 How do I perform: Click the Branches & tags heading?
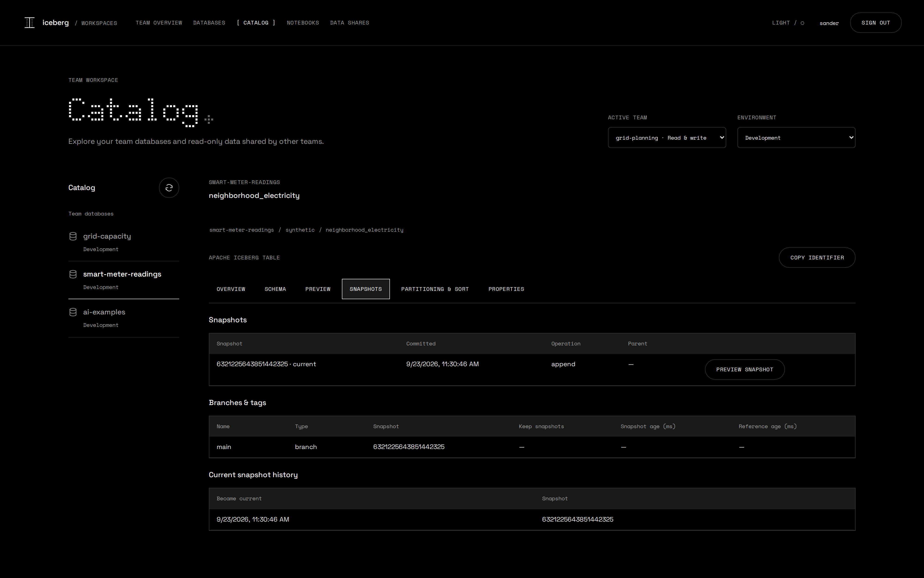click(x=237, y=403)
